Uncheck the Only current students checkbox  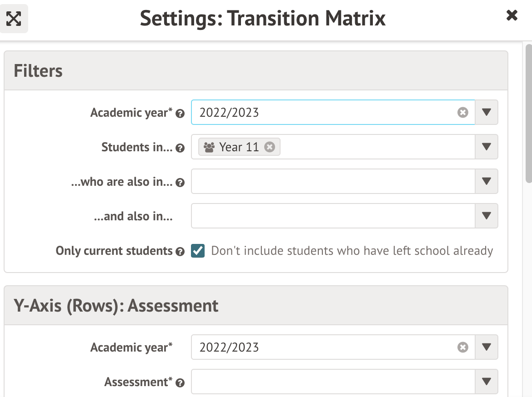198,251
